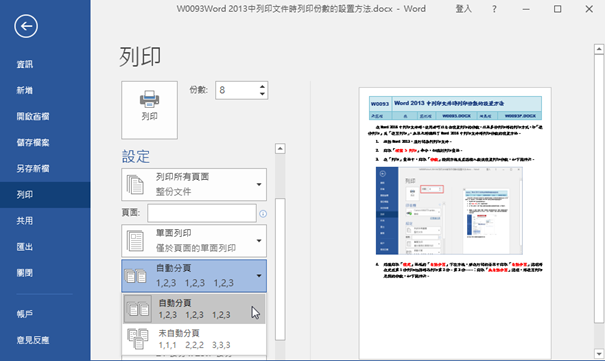Click the 頁面 pages input field

pyautogui.click(x=202, y=213)
